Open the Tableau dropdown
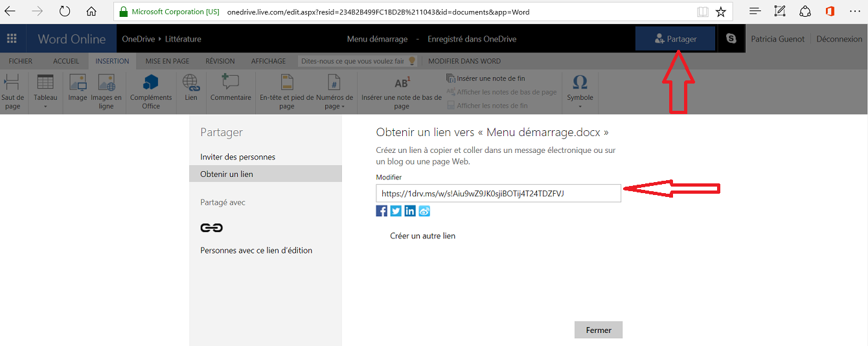 [x=45, y=91]
